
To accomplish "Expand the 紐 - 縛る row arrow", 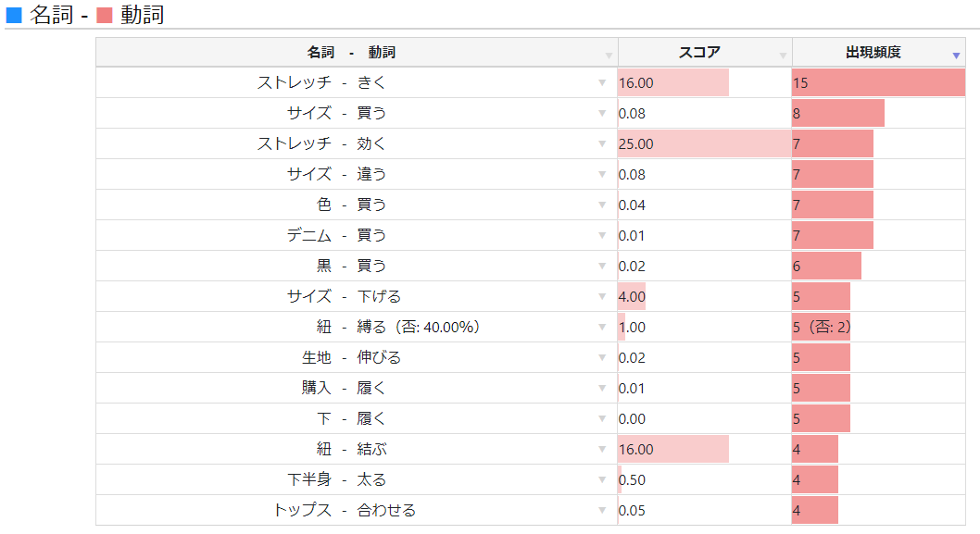I will (603, 328).
